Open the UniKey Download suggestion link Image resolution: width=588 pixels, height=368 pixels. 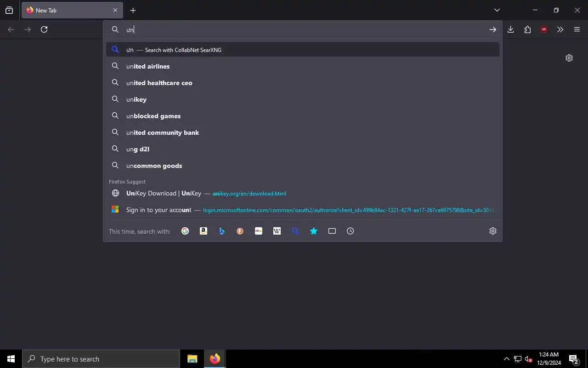(x=303, y=193)
